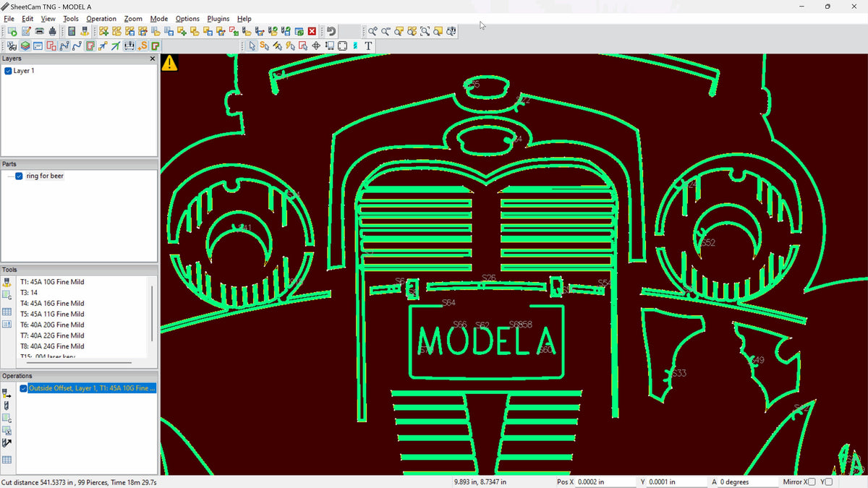868x488 pixels.
Task: Select tool 'T7: 40A 22G Fine Mild'
Action: (x=52, y=335)
